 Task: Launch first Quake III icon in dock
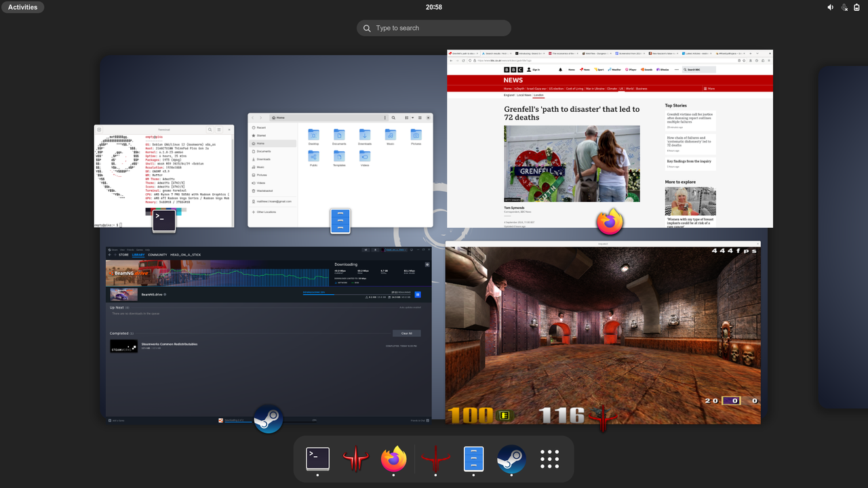coord(356,459)
